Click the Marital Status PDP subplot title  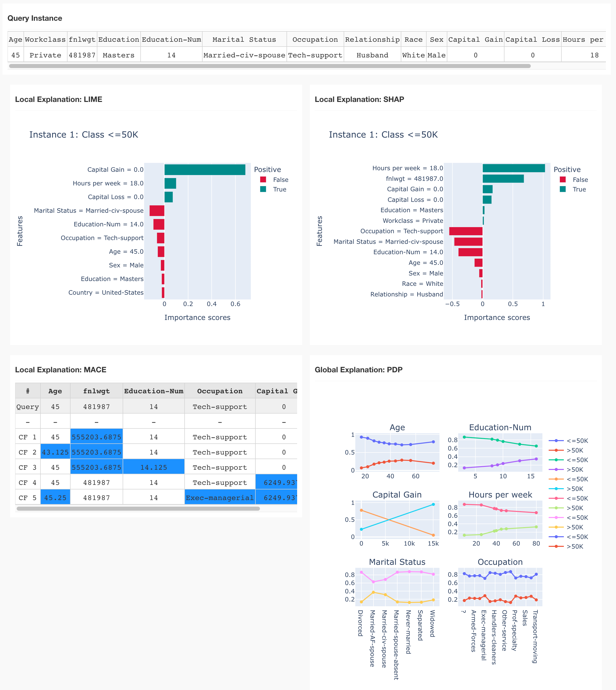tap(397, 562)
